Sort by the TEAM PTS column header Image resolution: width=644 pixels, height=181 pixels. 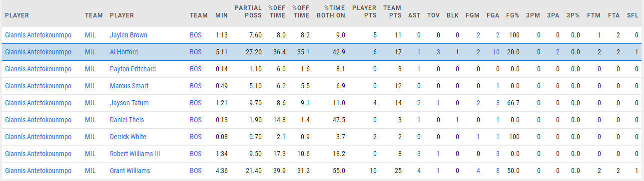392,12
